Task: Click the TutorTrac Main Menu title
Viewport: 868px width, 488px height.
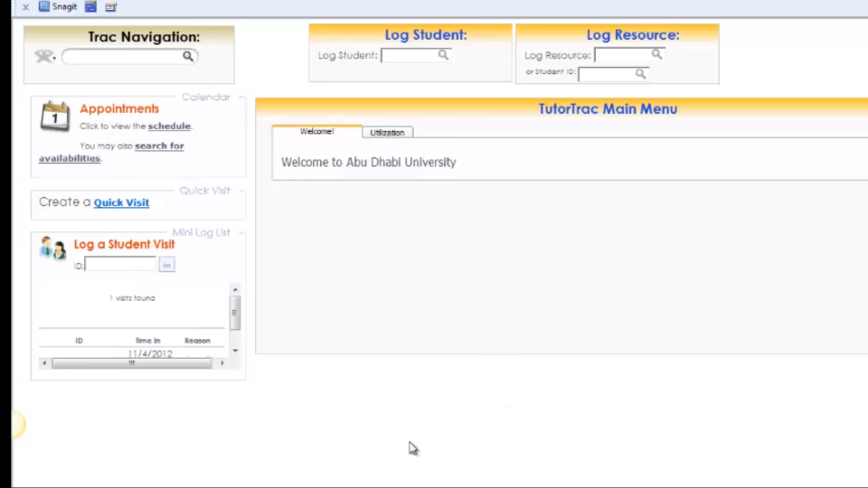Action: [608, 109]
